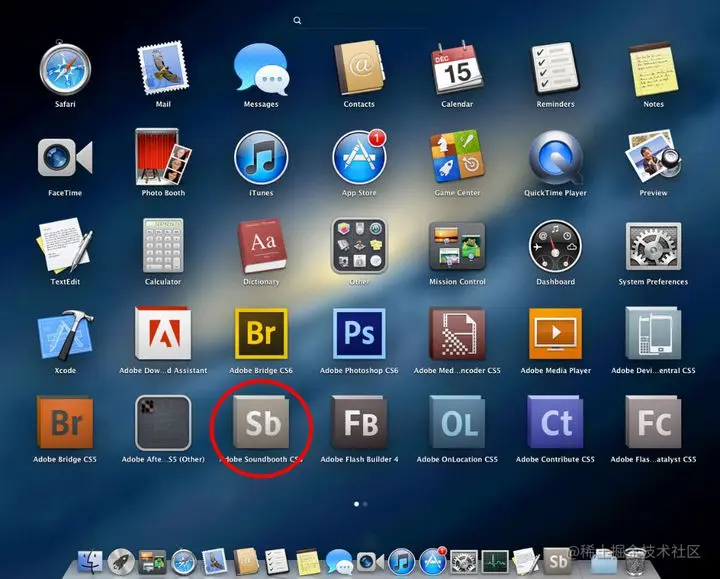The width and height of the screenshot is (720, 579).
Task: Select the first Launchpad page dot
Action: point(356,504)
